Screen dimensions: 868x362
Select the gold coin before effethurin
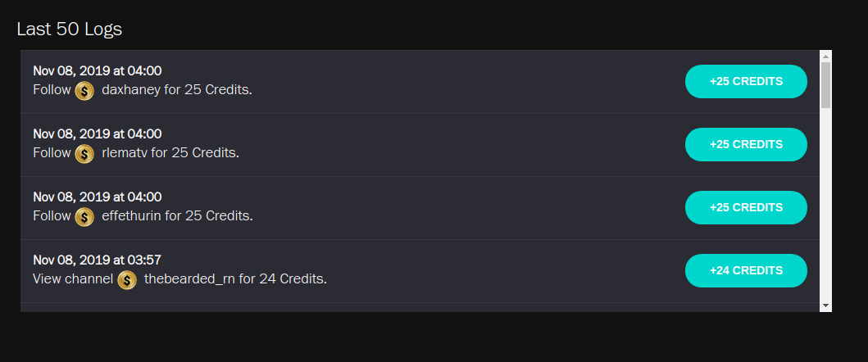pos(84,216)
